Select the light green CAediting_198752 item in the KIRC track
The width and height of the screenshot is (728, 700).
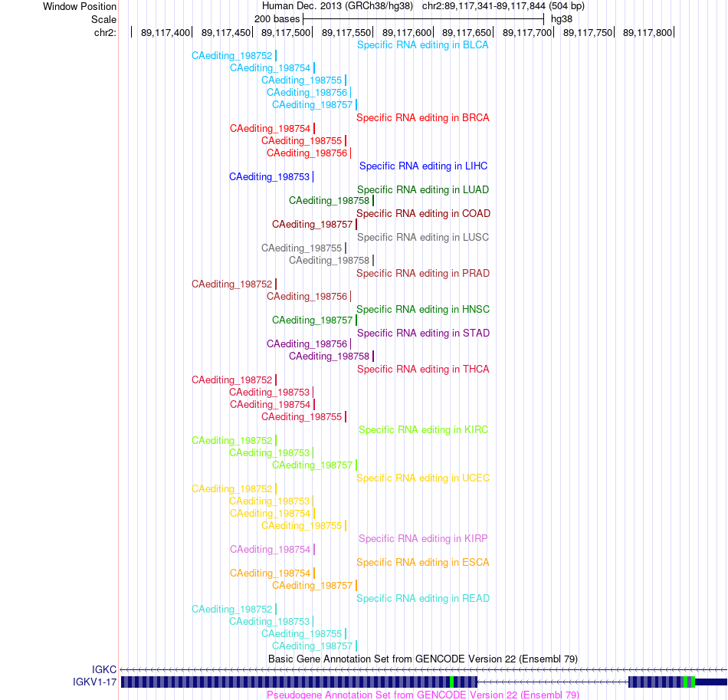tap(232, 441)
